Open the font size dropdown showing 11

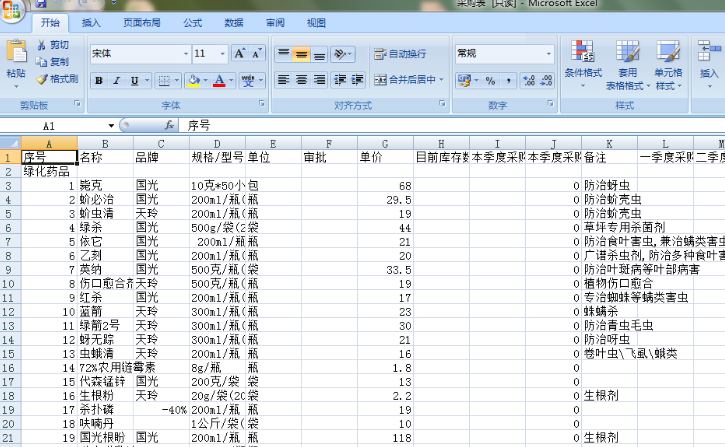click(222, 54)
